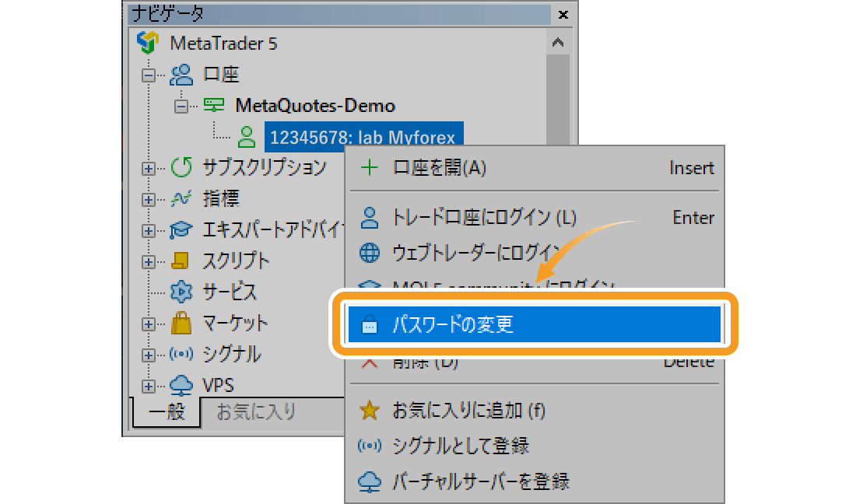Select the 指標 tree label
The width and height of the screenshot is (856, 504).
[x=221, y=198]
